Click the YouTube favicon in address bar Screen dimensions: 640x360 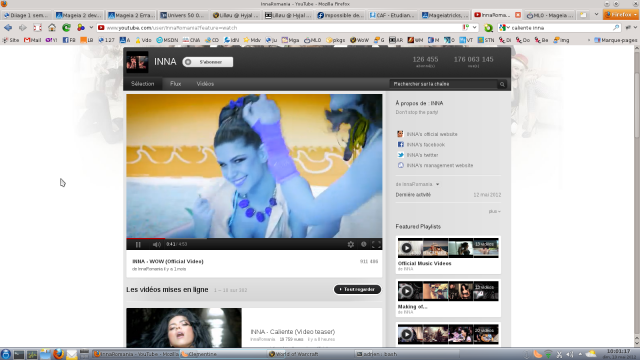[101, 28]
